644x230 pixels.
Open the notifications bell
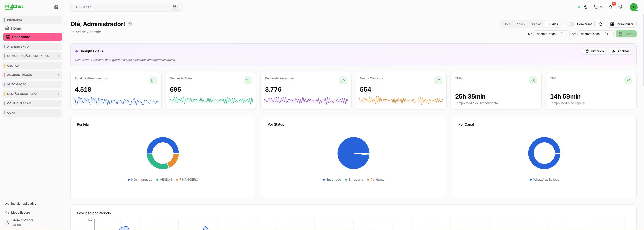tap(610, 7)
